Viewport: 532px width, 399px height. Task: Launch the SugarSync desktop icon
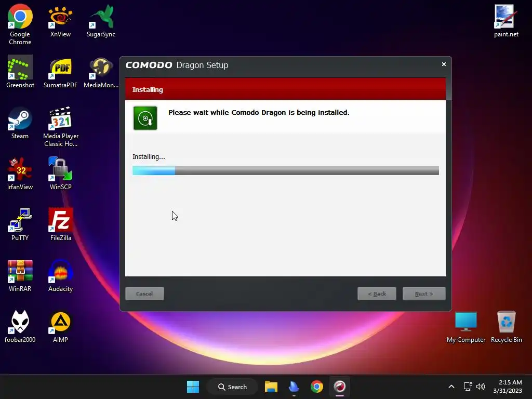pos(101,21)
